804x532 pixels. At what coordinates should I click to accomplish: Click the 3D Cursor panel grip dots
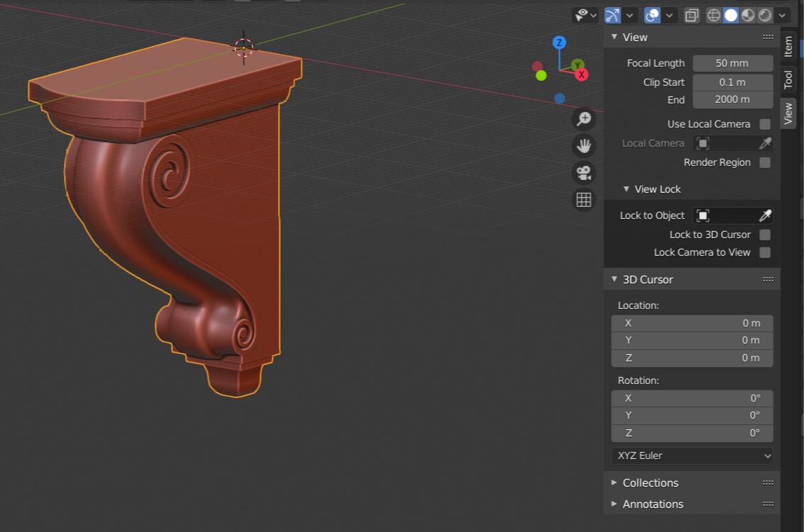pyautogui.click(x=768, y=279)
